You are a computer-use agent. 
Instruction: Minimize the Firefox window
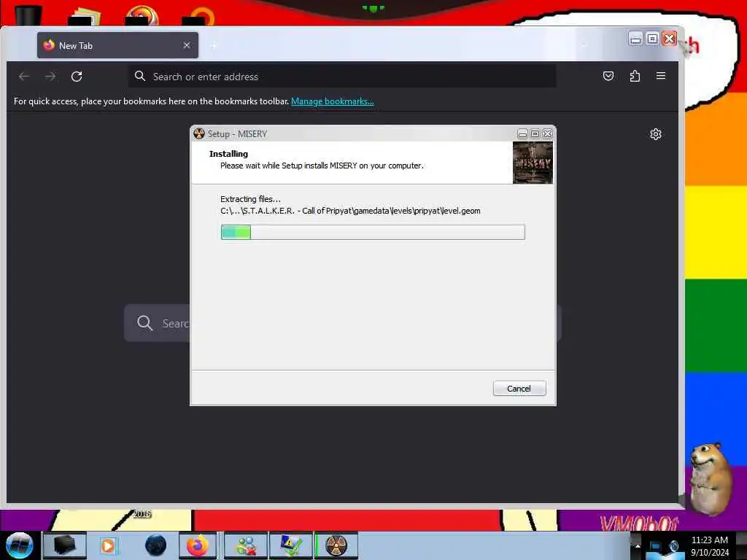[x=635, y=39]
